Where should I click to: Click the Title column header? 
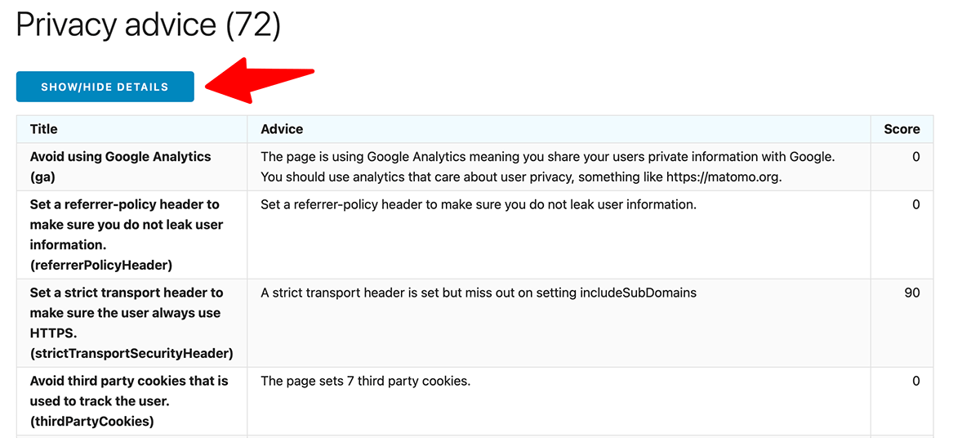coord(44,129)
